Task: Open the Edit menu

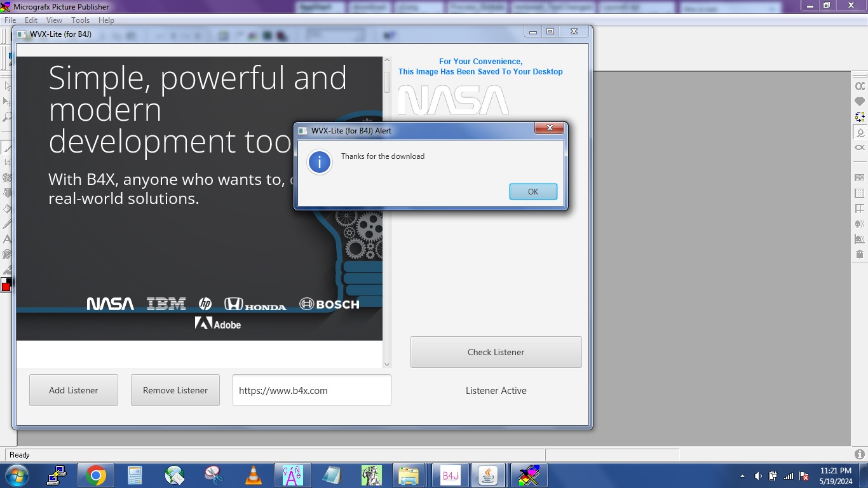Action: point(31,20)
